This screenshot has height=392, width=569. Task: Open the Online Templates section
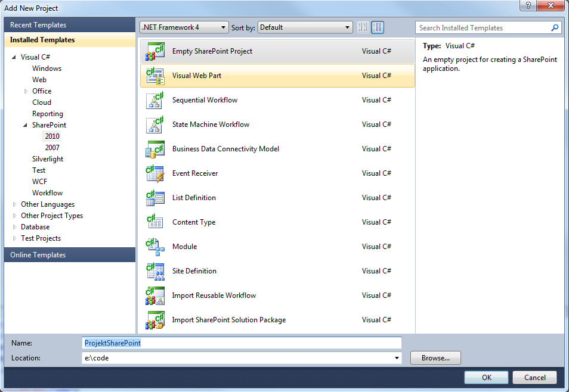(x=70, y=255)
